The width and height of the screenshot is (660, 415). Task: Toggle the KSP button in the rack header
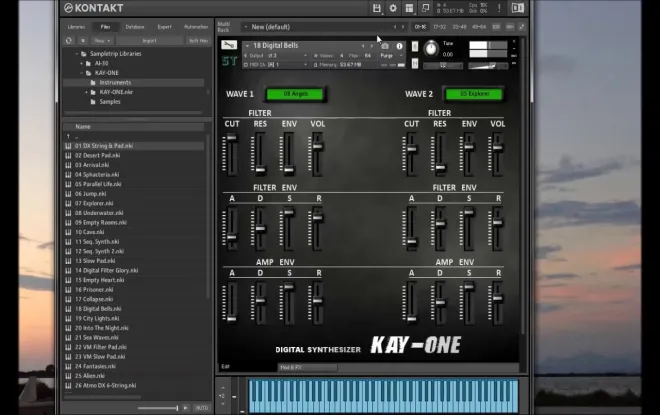(x=496, y=27)
